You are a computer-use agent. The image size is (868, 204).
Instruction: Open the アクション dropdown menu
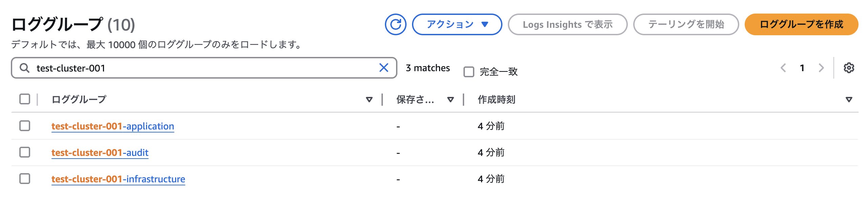[x=457, y=24]
